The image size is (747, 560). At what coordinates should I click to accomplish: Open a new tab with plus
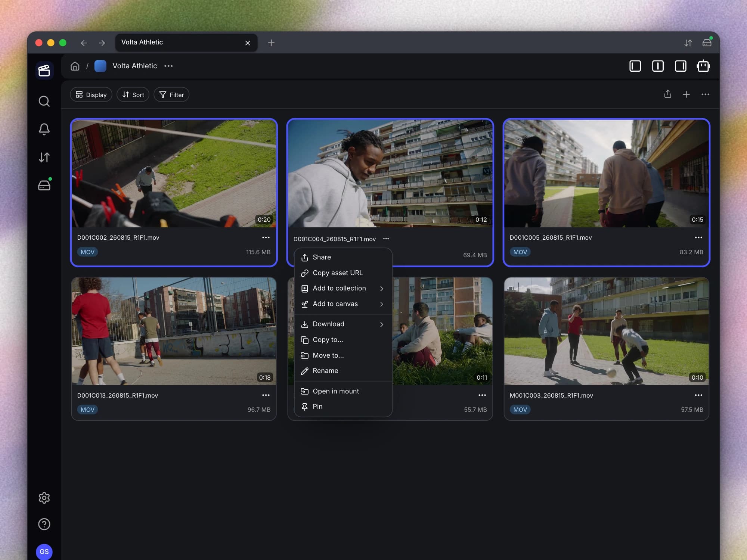pos(271,43)
